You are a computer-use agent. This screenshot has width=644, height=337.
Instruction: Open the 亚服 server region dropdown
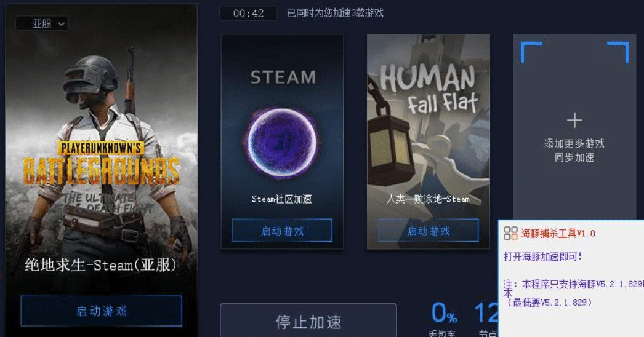tap(42, 23)
